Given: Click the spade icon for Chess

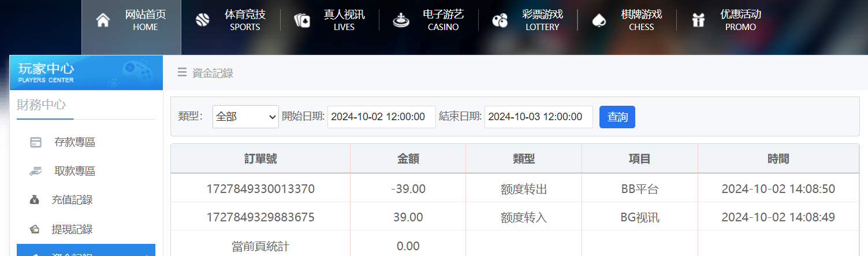Looking at the screenshot, I should click(x=599, y=20).
